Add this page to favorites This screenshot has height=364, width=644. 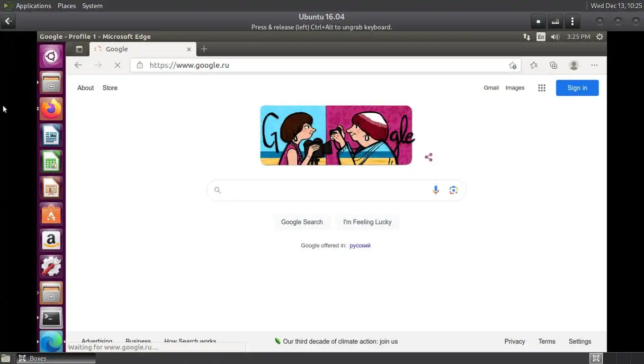click(512, 65)
